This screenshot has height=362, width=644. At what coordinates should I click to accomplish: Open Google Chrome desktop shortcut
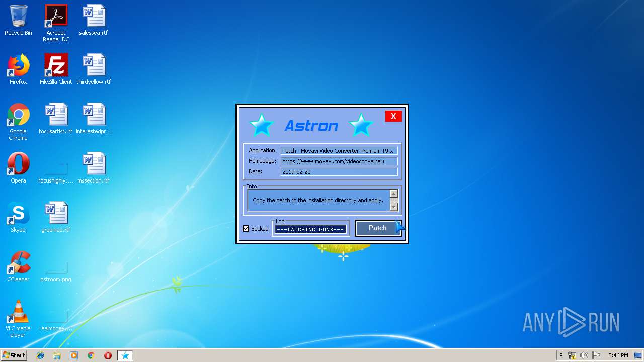(18, 122)
